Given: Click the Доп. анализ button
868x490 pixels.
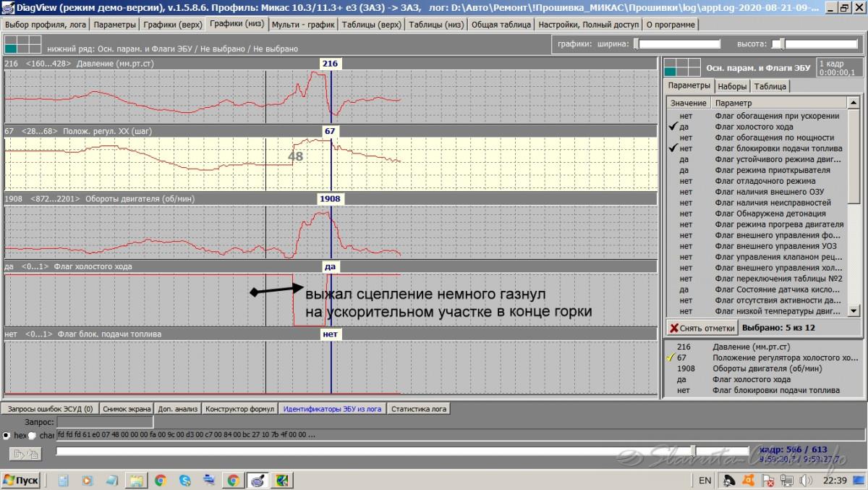Looking at the screenshot, I should coord(178,409).
